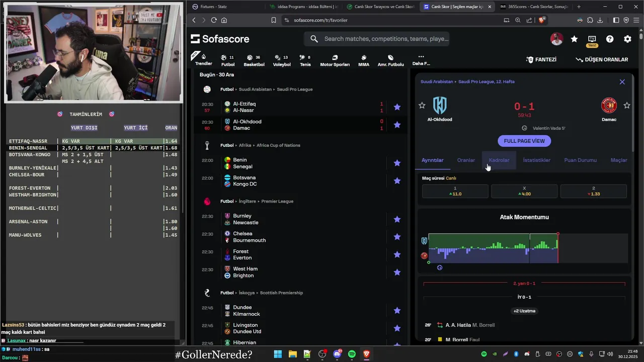Switch to the İstatistikler tab
This screenshot has height=362, width=644.
537,160
